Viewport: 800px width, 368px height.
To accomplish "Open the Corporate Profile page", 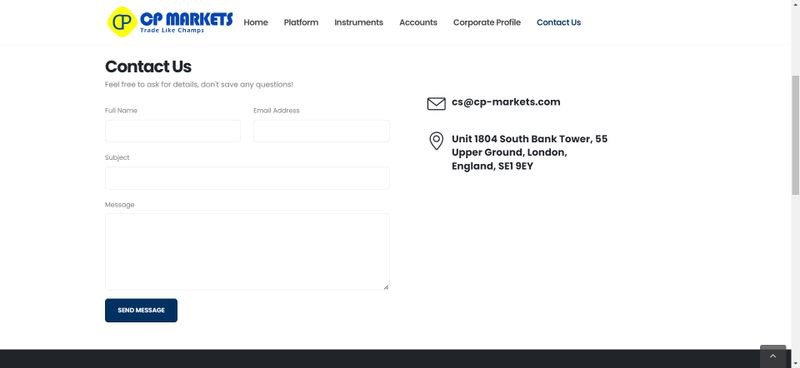I will (487, 22).
